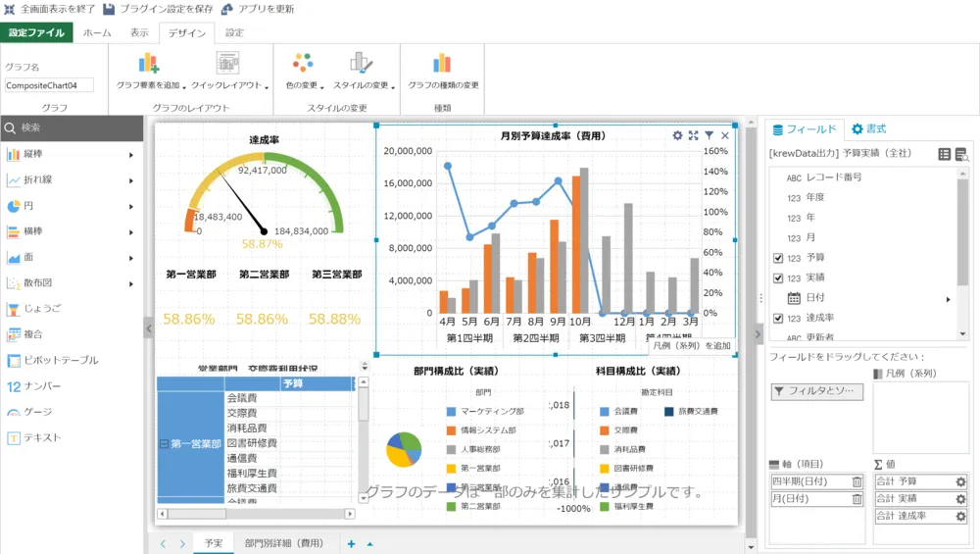
Task: Switch to 書式 panel tab
Action: click(x=869, y=128)
